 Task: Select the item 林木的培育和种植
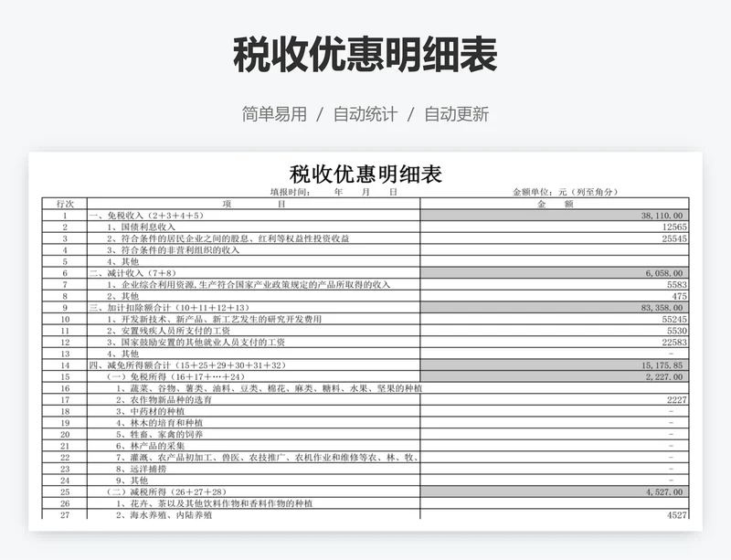(x=254, y=422)
